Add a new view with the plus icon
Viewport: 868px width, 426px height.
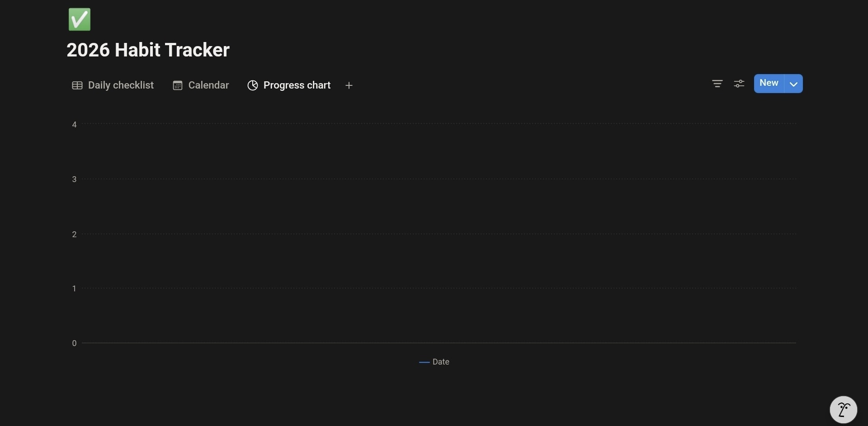tap(349, 85)
